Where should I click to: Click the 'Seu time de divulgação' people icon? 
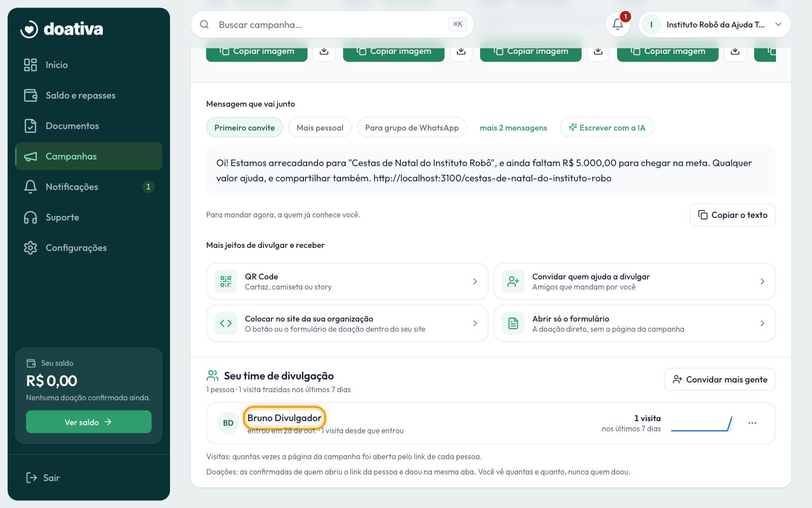[212, 376]
